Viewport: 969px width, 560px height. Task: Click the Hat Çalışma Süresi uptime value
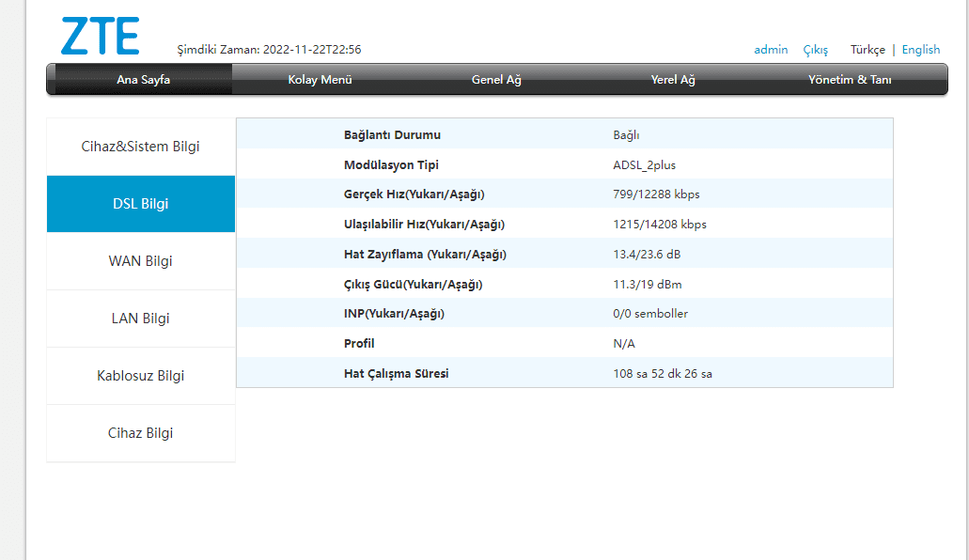(663, 374)
